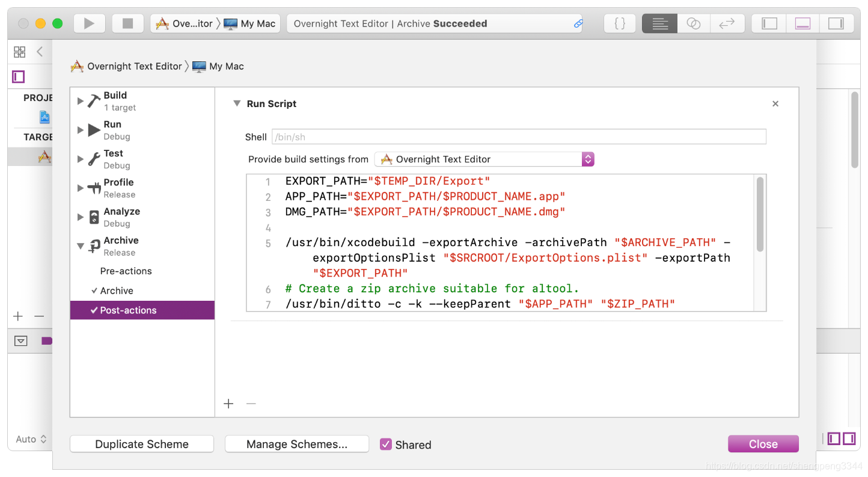Click the ditto command script line
This screenshot has width=868, height=477.
pyautogui.click(x=480, y=304)
